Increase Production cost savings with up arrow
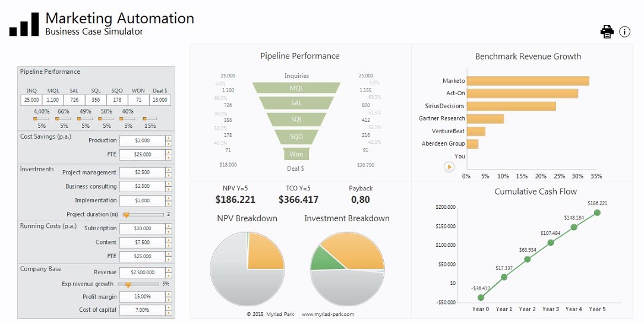 (169, 139)
